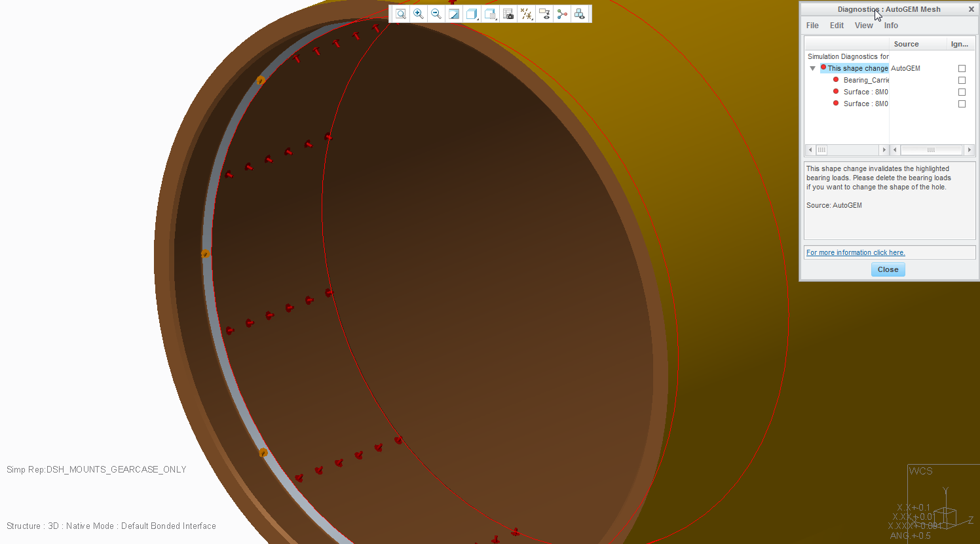Click the 'Simulation Diagnostics for' heading row
This screenshot has width=980, height=544.
848,56
